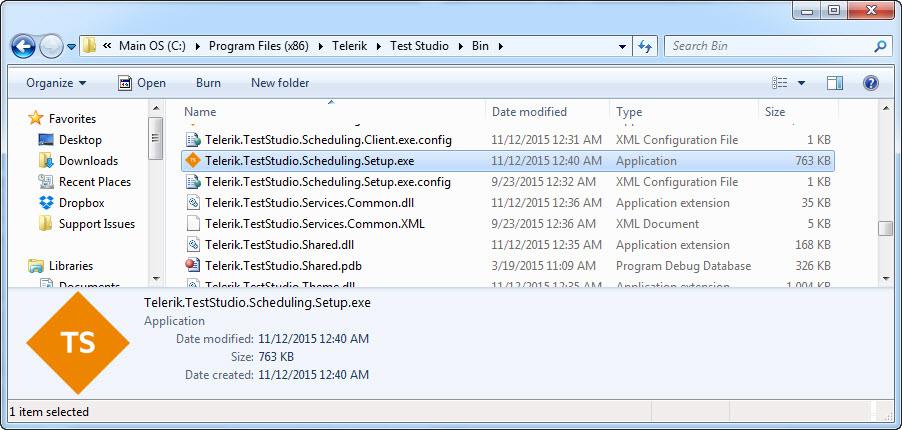This screenshot has height=430, width=902.
Task: Click the Dropbox icon in Favorites
Action: [46, 203]
